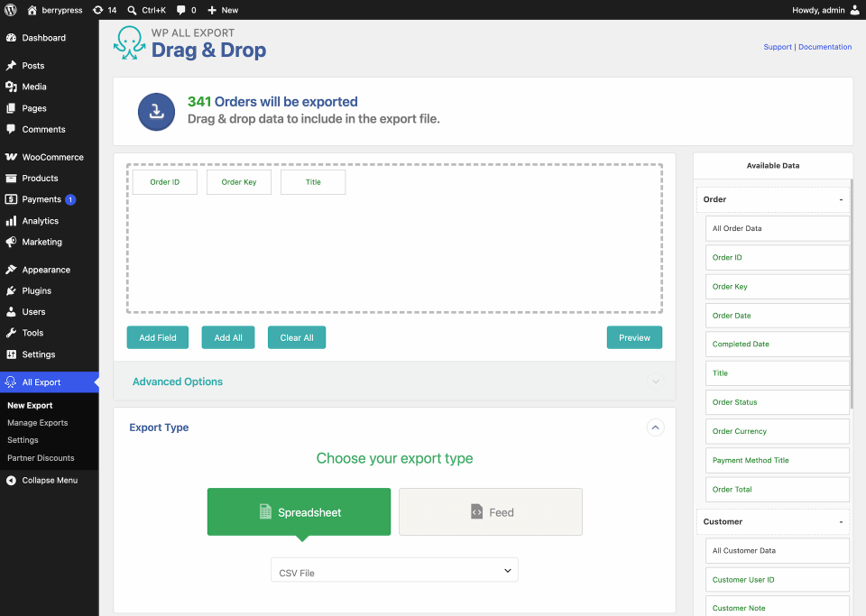Open the Advanced Options heading
This screenshot has height=616, width=866.
pyautogui.click(x=178, y=382)
